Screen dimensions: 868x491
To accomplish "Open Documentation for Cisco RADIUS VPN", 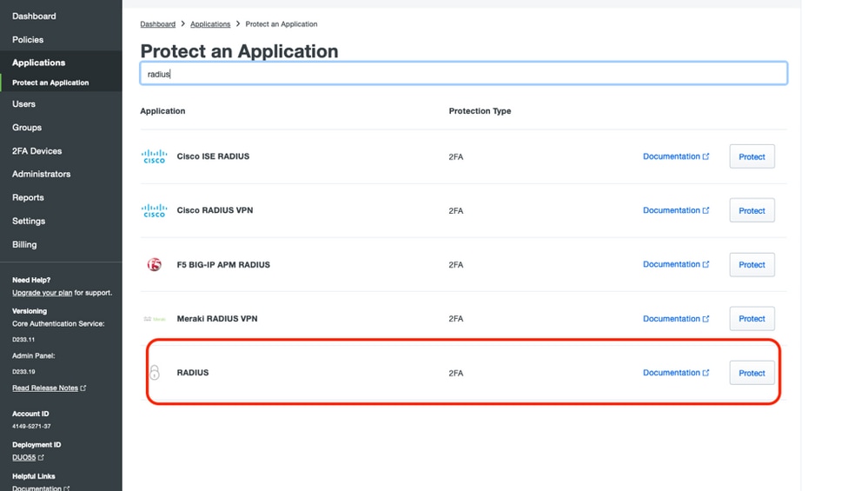I will (676, 210).
